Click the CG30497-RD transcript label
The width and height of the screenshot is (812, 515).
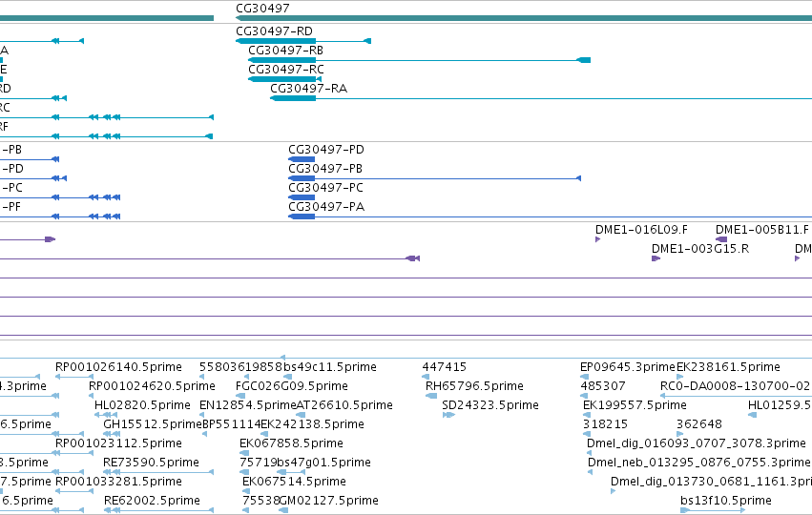click(274, 31)
